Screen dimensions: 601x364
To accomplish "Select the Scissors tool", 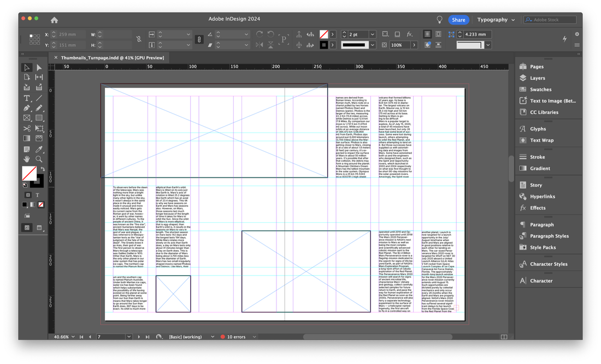I will [27, 128].
